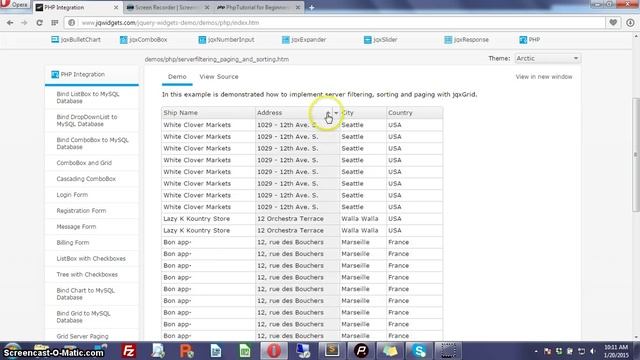Open the jqxComboBox widget icon
Screen dimensions: 640x360
(x=124, y=40)
